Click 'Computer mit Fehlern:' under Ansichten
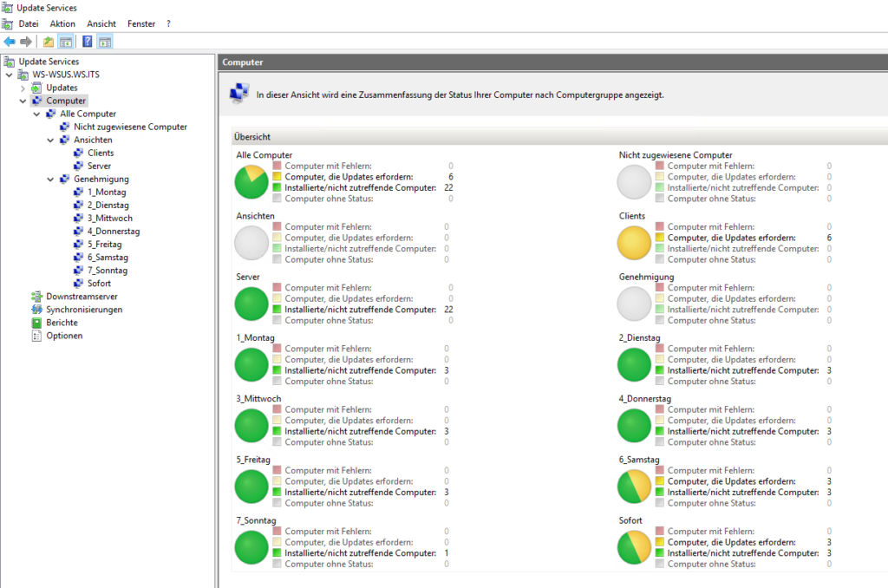 328,227
